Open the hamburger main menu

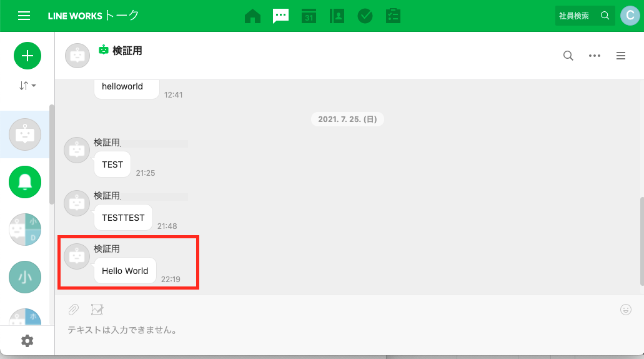pos(24,16)
